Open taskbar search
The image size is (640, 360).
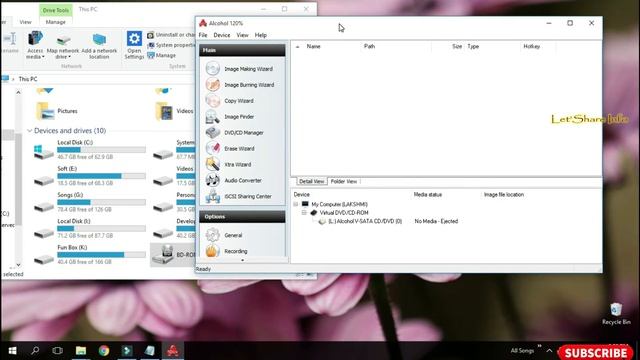(35, 351)
